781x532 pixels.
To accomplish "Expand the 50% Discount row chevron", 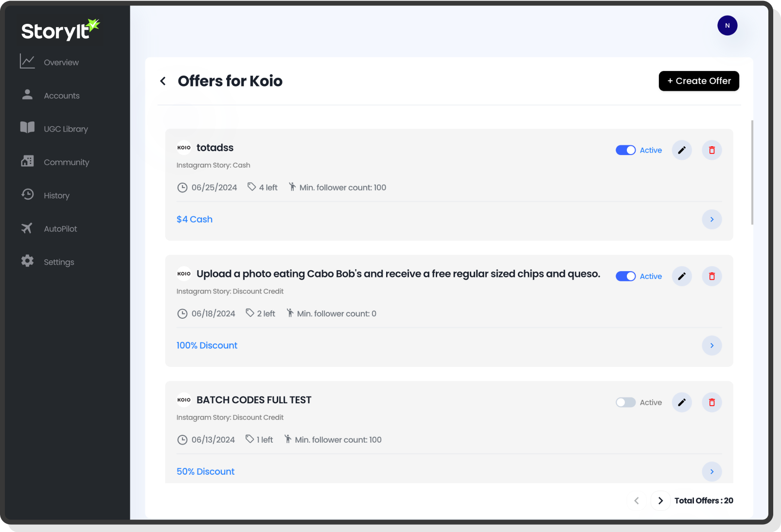I will pyautogui.click(x=711, y=471).
